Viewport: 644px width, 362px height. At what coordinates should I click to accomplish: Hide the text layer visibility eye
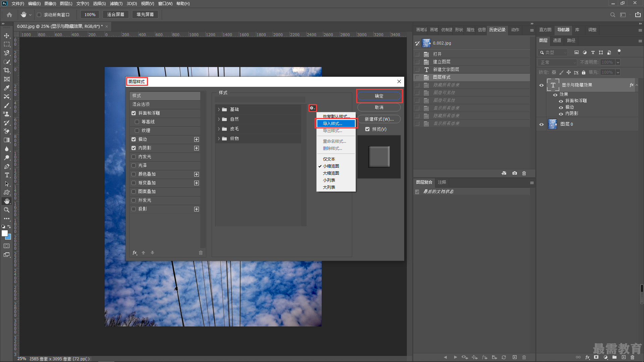pyautogui.click(x=541, y=85)
